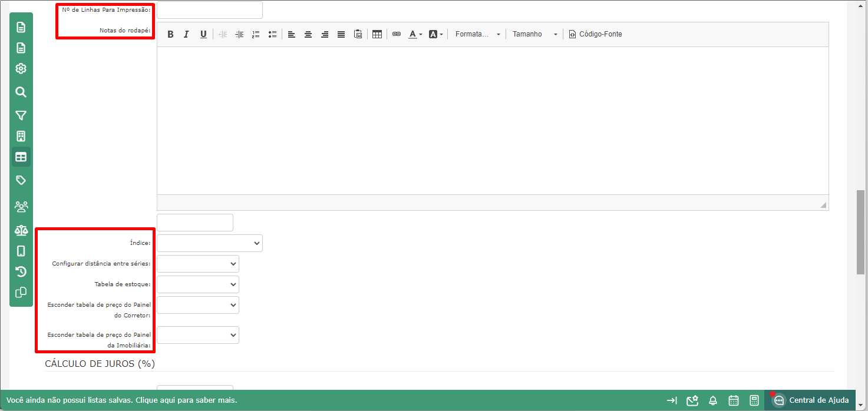
Task: Click the Nº de Linhas Para Impressão field
Action: 210,10
